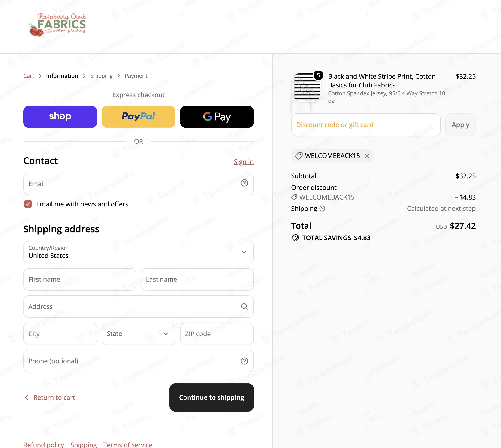Image resolution: width=501 pixels, height=448 pixels.
Task: Go to Cart breadcrumb
Action: pos(29,76)
